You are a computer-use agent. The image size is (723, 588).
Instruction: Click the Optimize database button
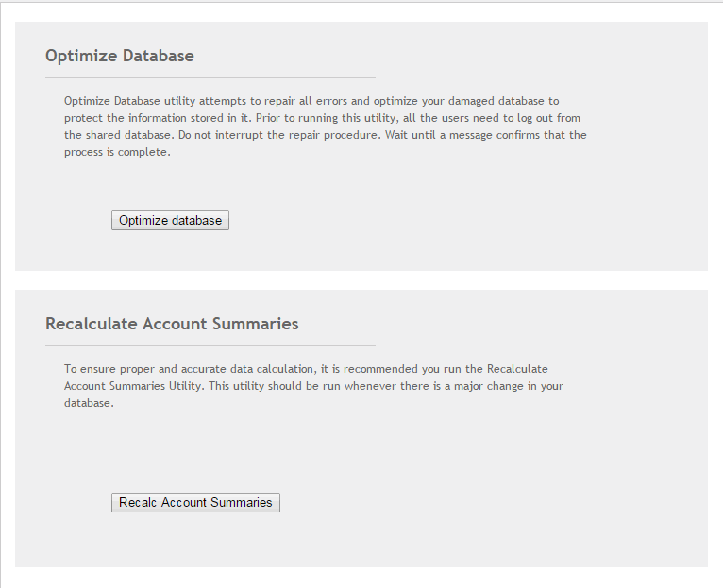pyautogui.click(x=170, y=221)
